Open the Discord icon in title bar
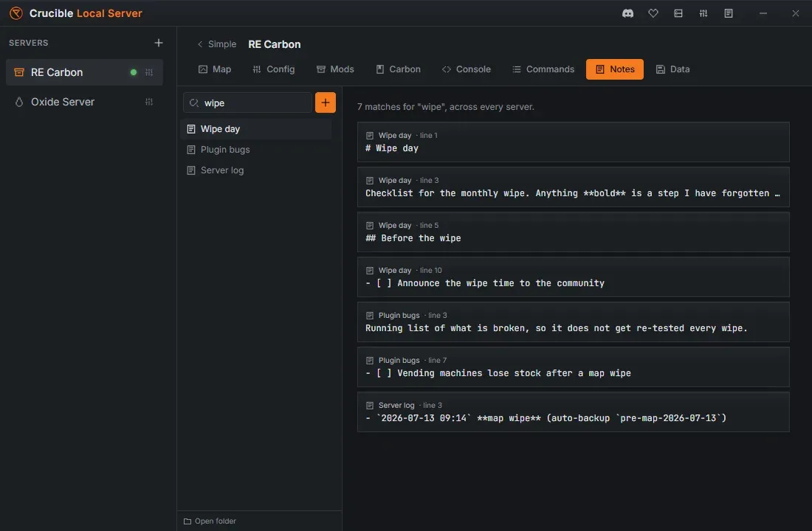Screen dimensions: 812x531 [x=627, y=13]
